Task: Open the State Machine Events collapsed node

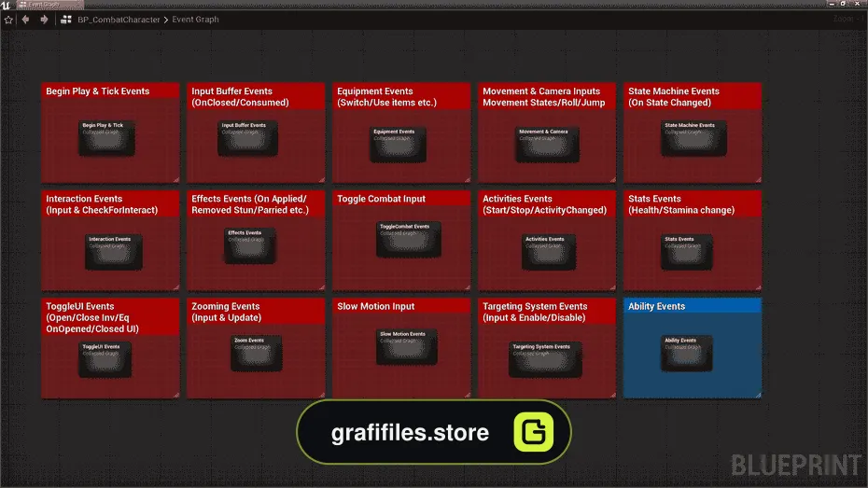Action: [x=693, y=138]
